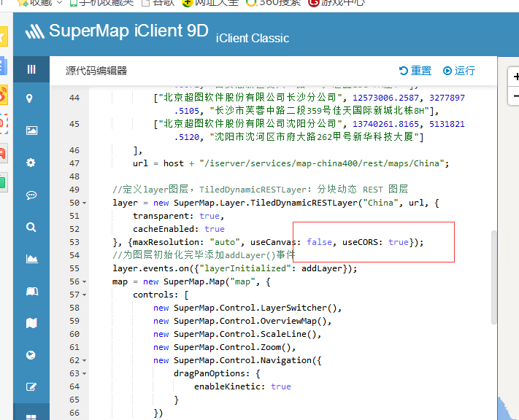The height and width of the screenshot is (420, 519).
Task: Click the code editor vertical scrollbar
Action: (494, 277)
